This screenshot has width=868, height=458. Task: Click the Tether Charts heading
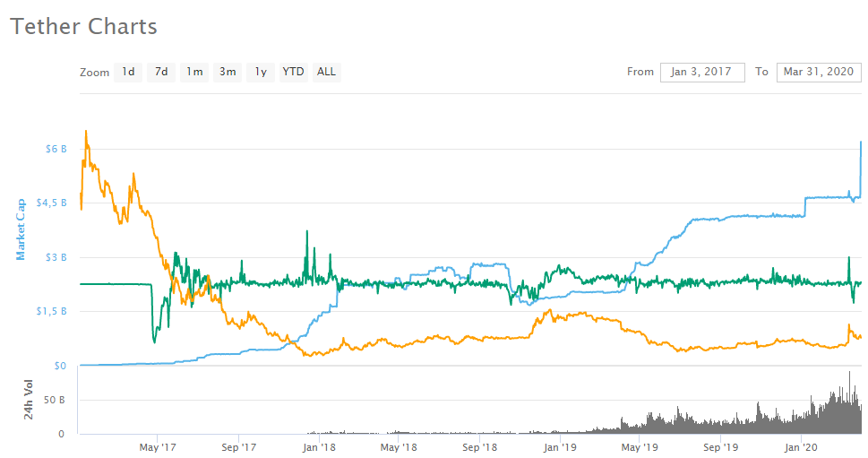(83, 27)
